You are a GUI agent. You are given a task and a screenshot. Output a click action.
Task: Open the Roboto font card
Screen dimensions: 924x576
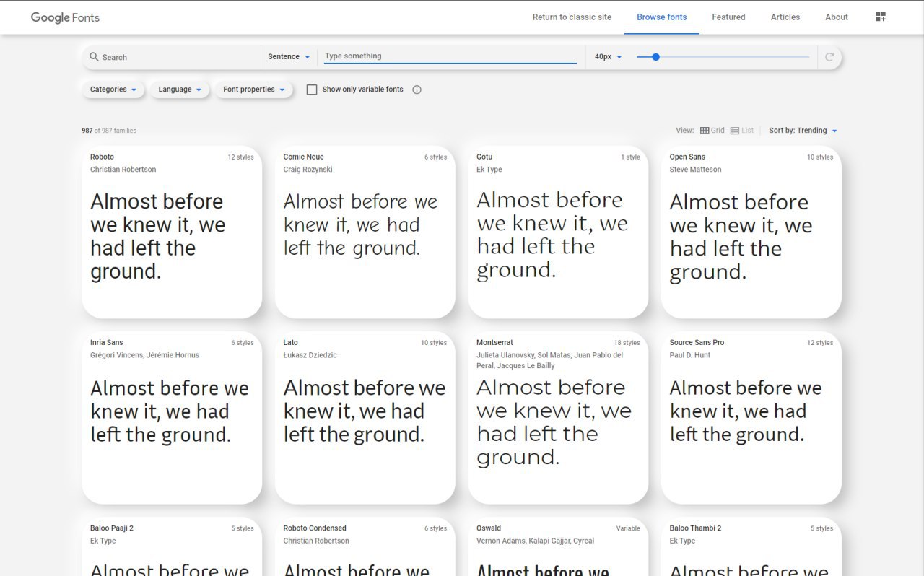tap(172, 232)
